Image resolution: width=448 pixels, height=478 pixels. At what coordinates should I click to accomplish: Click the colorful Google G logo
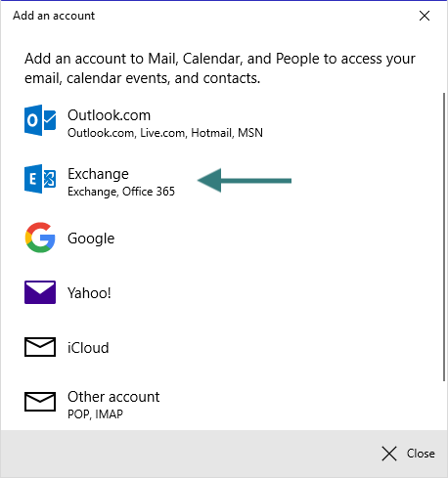click(x=40, y=238)
